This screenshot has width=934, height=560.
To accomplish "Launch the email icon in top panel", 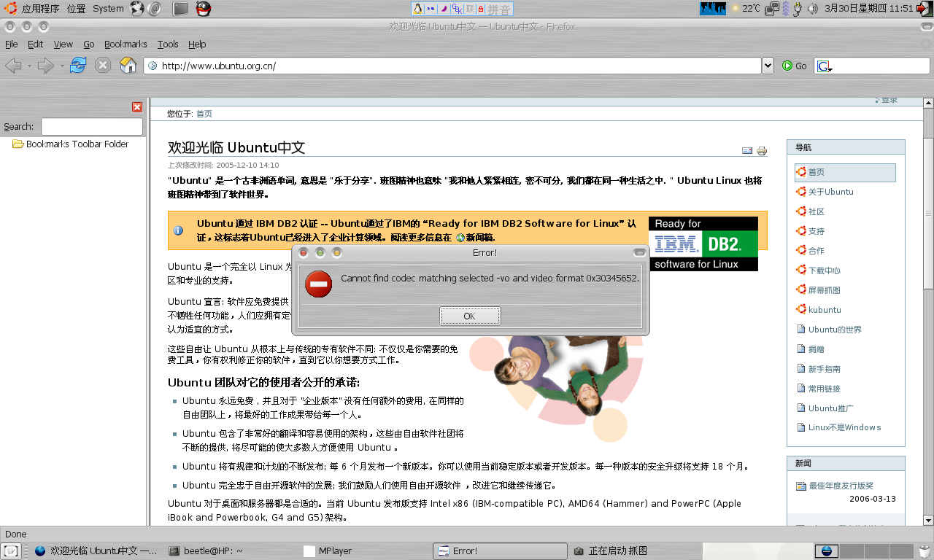I will pos(155,9).
